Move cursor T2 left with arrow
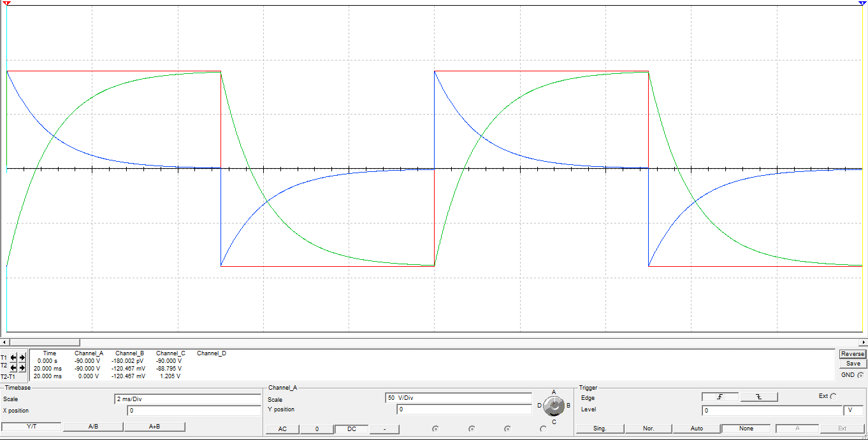 [13, 367]
